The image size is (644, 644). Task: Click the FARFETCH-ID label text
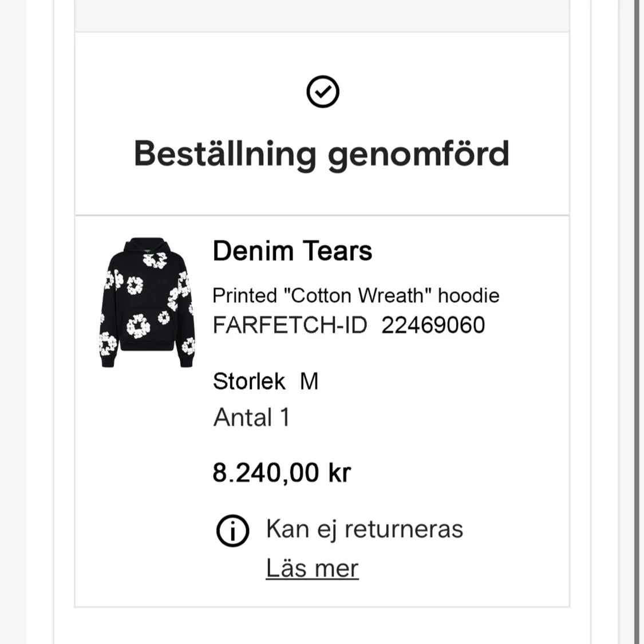tap(290, 325)
